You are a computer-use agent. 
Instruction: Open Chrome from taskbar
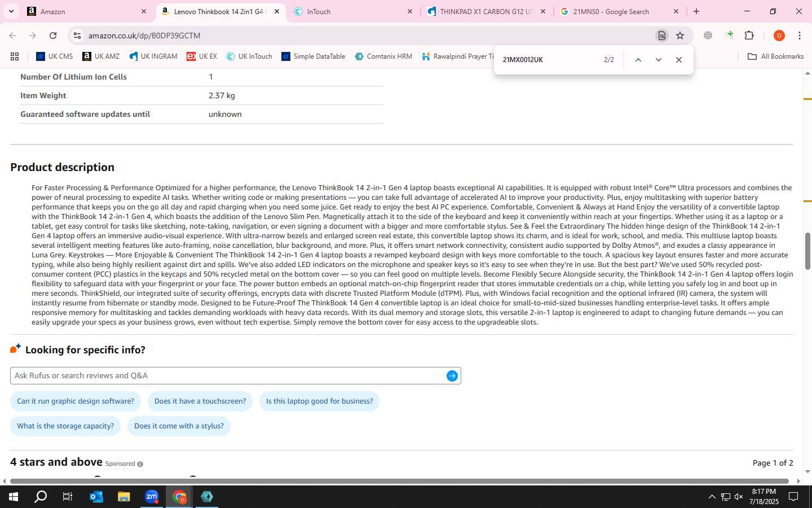[179, 497]
